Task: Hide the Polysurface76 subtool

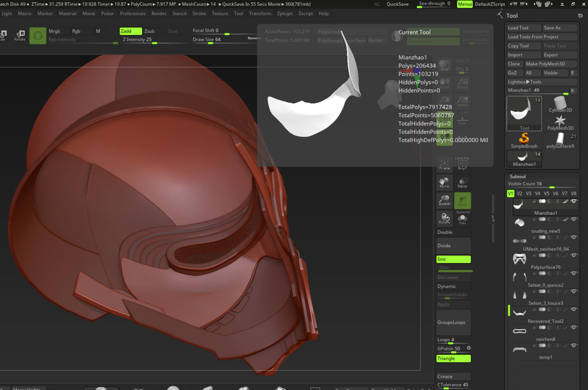Action: point(574,255)
